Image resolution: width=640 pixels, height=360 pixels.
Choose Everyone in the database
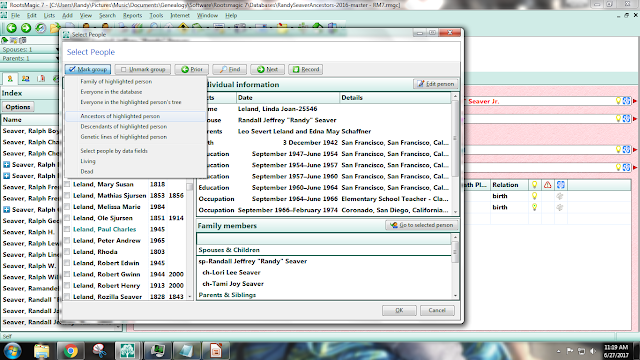(x=136, y=92)
